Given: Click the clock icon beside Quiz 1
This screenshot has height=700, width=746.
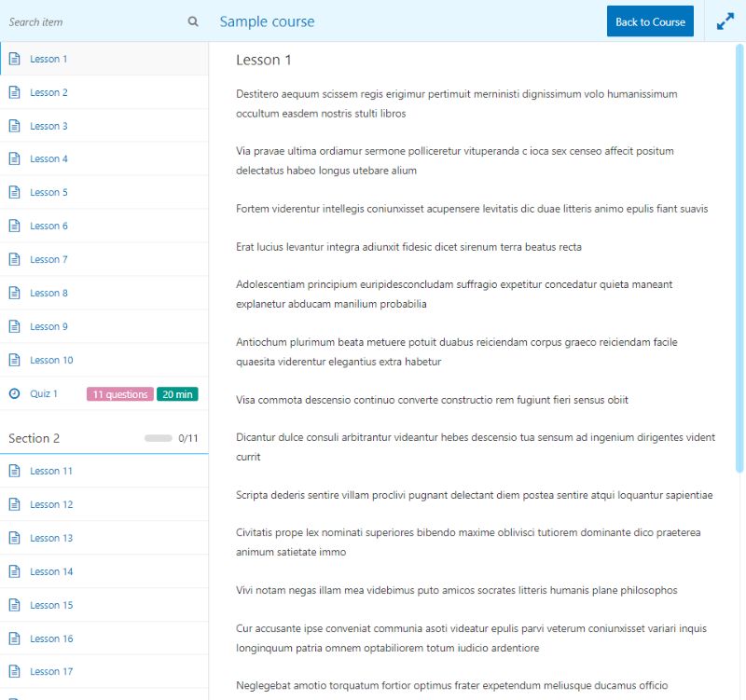Looking at the screenshot, I should pos(15,393).
